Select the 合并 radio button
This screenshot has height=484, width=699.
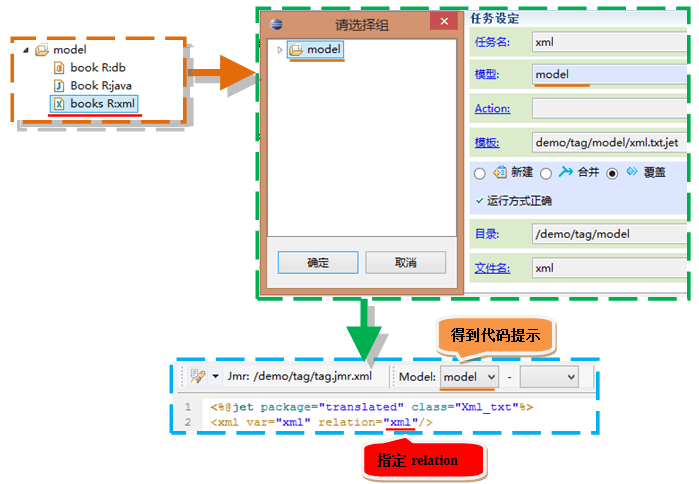546,173
